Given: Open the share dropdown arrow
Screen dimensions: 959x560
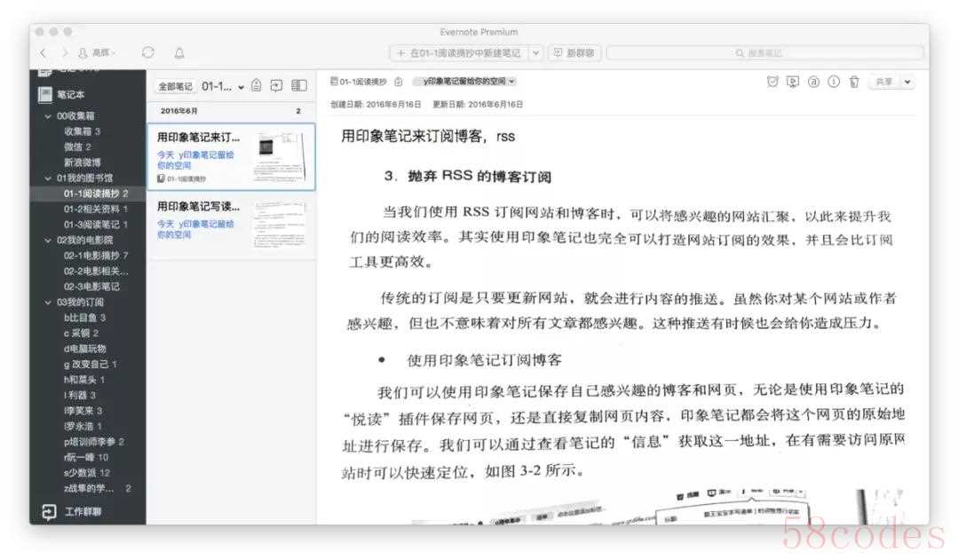Looking at the screenshot, I should 907,82.
